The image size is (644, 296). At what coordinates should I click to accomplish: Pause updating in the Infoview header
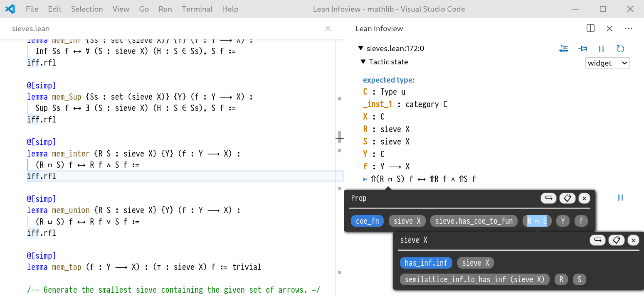[601, 49]
